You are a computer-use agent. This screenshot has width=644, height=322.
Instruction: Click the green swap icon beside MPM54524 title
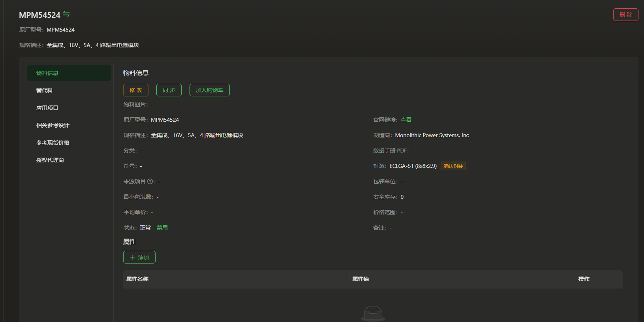[x=66, y=14]
